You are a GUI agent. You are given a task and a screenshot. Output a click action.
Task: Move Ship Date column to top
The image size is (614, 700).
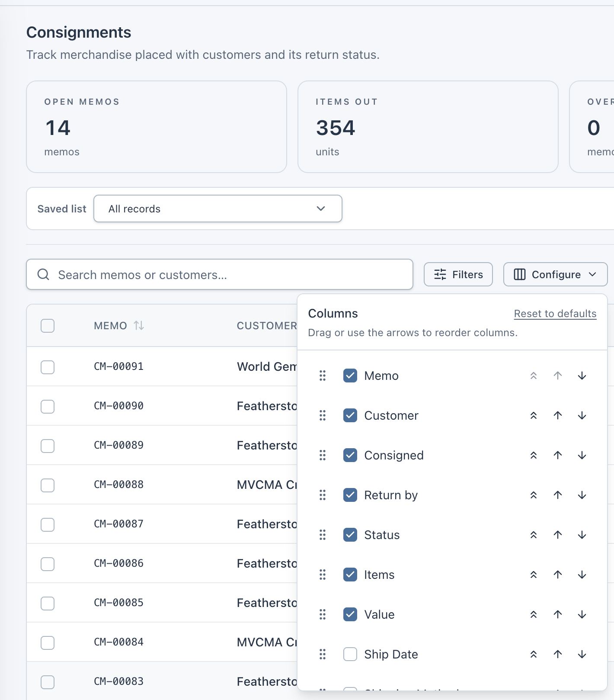click(x=534, y=654)
